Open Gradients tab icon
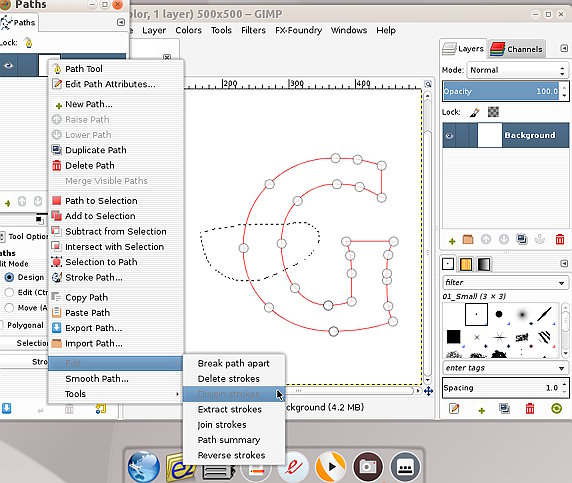Screen dimensions: 572x483 click(484, 264)
